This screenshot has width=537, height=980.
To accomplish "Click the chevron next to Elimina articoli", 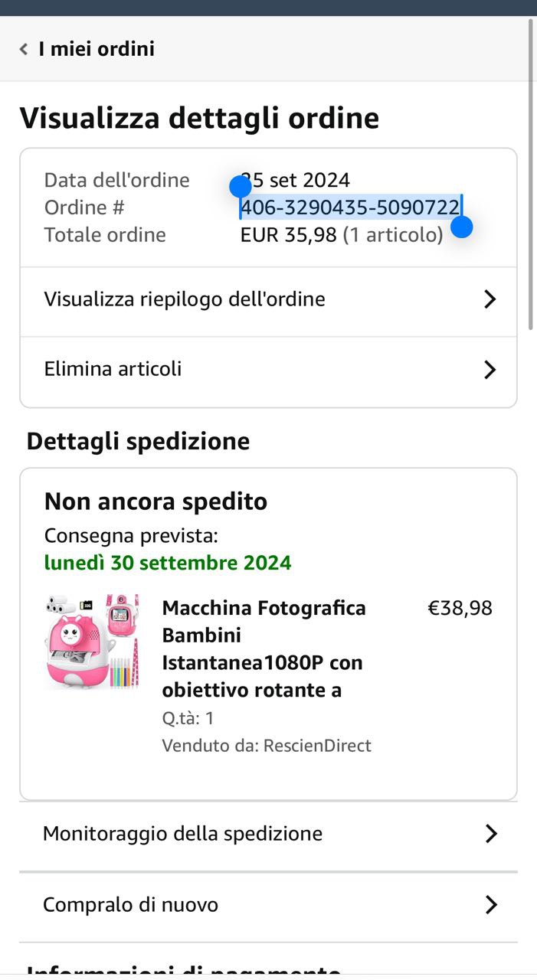I will pyautogui.click(x=490, y=370).
